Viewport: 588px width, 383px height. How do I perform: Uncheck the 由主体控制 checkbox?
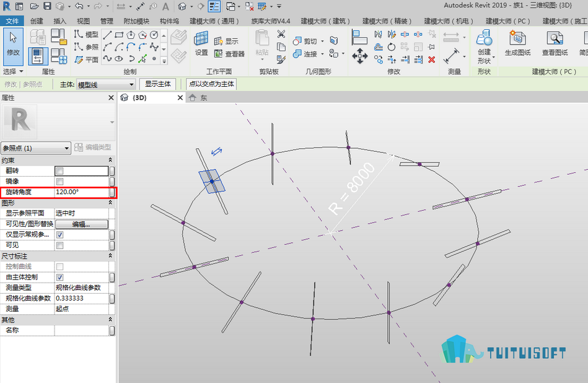59,277
